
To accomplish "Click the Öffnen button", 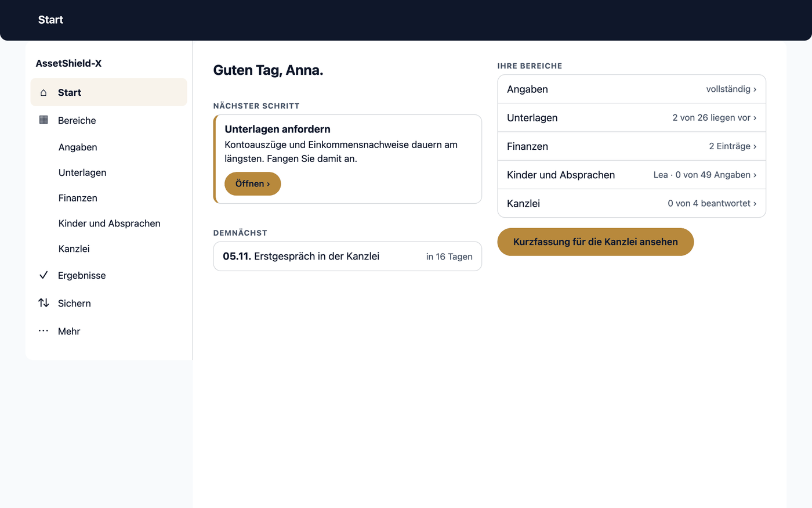I will coord(253,183).
